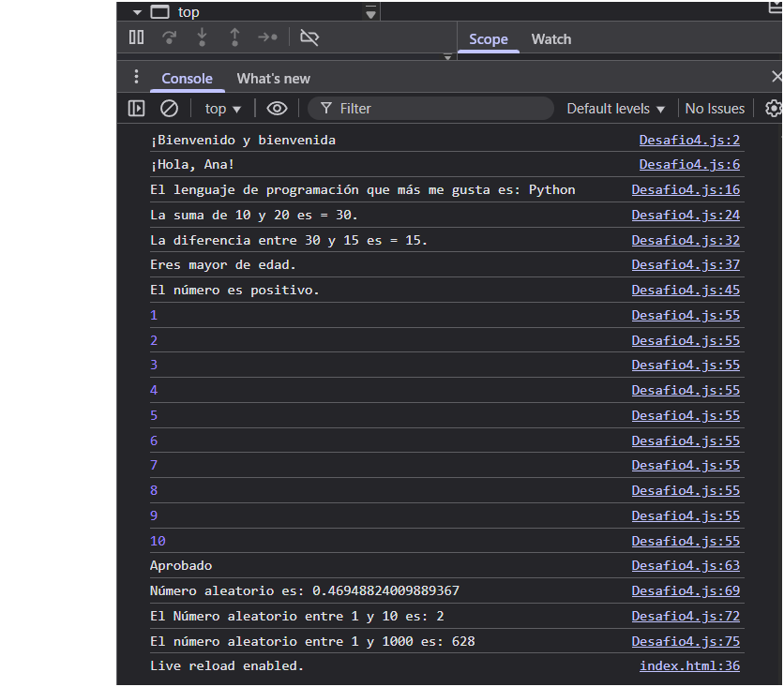This screenshot has width=784, height=687.
Task: Select 'La suma de 10 y 20' message
Action: pos(254,216)
